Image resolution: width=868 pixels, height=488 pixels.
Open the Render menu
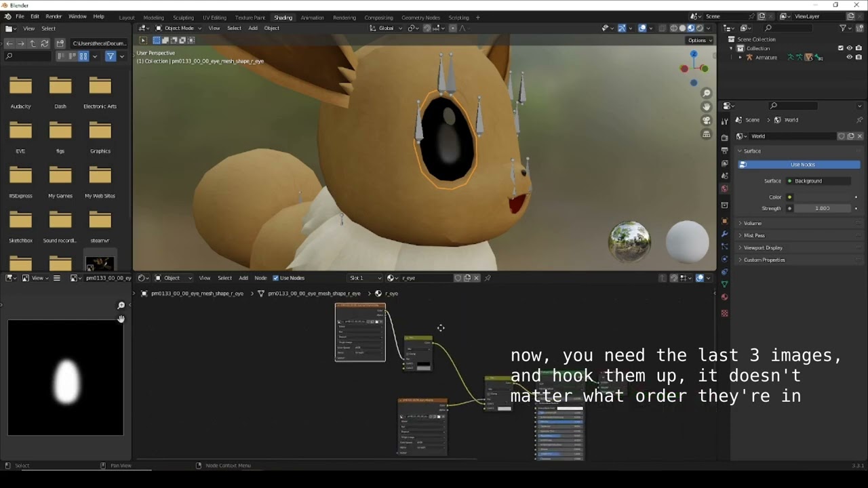[x=54, y=16]
